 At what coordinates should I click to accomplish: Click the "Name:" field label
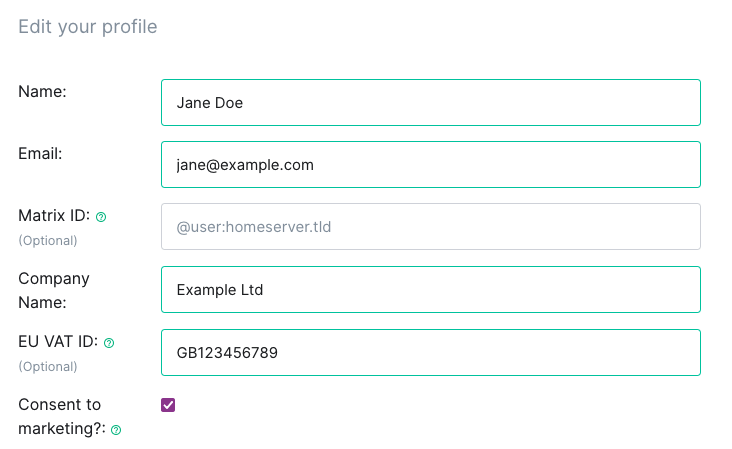[42, 91]
